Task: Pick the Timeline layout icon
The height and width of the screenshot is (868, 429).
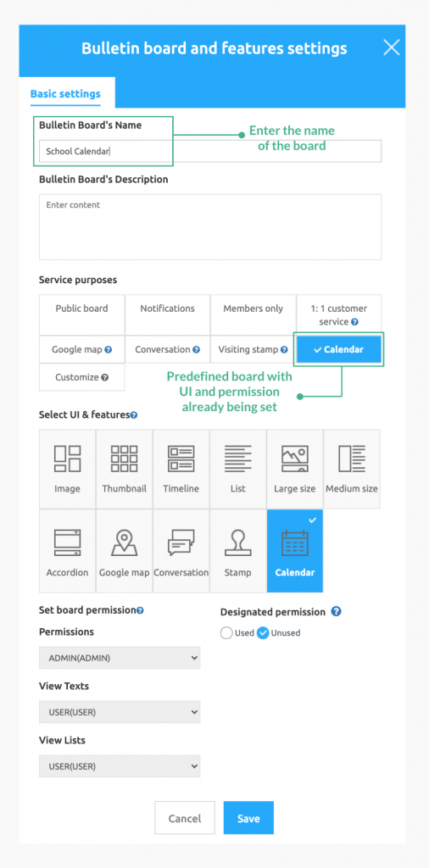Action: click(x=181, y=459)
